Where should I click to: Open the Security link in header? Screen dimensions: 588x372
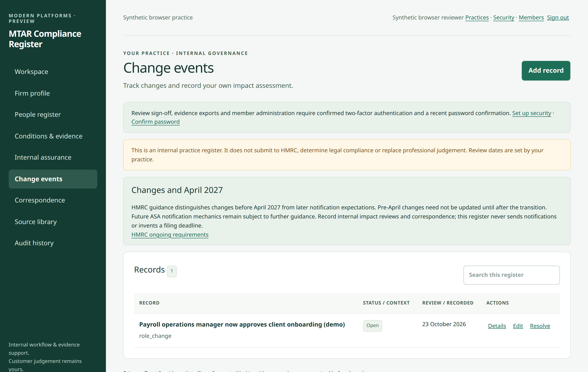503,18
